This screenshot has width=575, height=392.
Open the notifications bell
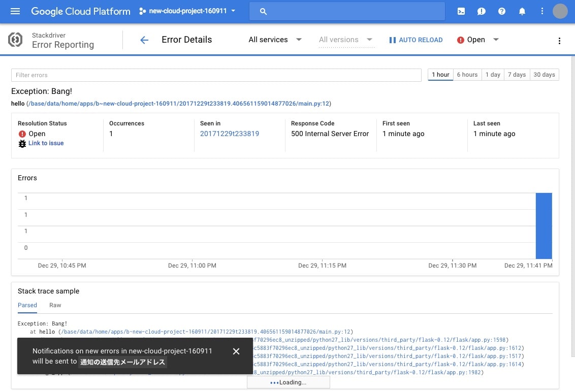pyautogui.click(x=522, y=11)
